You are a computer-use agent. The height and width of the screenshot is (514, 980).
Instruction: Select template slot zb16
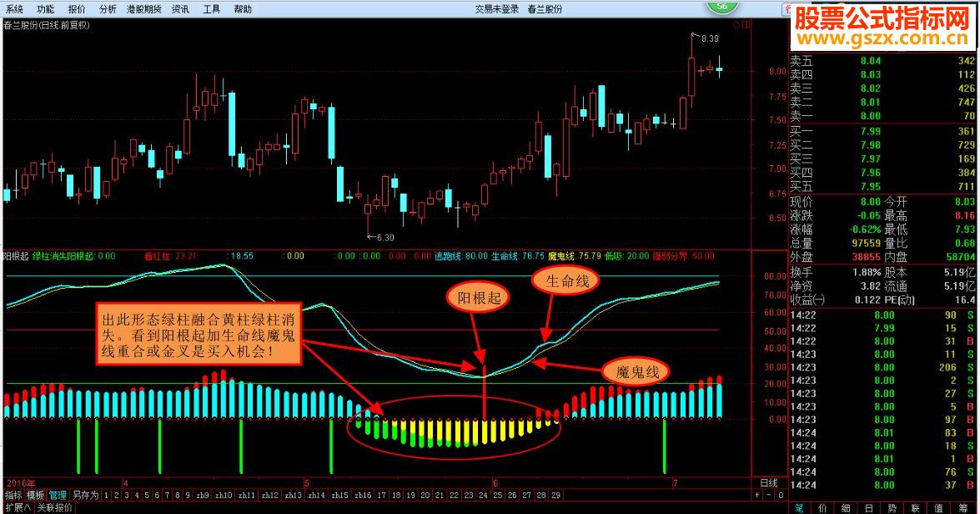(363, 495)
